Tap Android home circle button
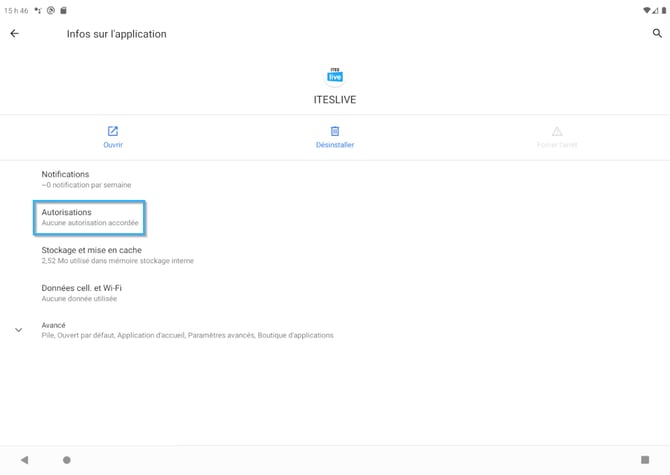Screen dimensions: 670x475 (x=67, y=460)
